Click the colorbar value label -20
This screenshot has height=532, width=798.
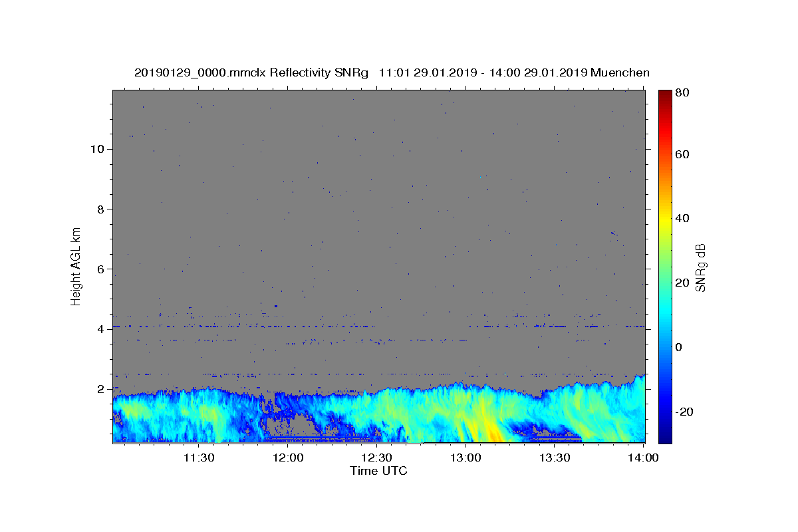point(684,412)
